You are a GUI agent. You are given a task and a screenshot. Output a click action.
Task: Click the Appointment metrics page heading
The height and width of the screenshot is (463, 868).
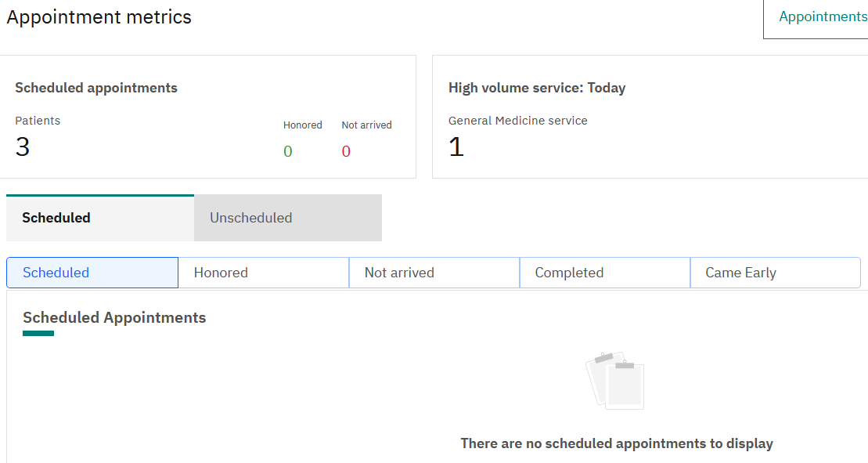coord(99,17)
